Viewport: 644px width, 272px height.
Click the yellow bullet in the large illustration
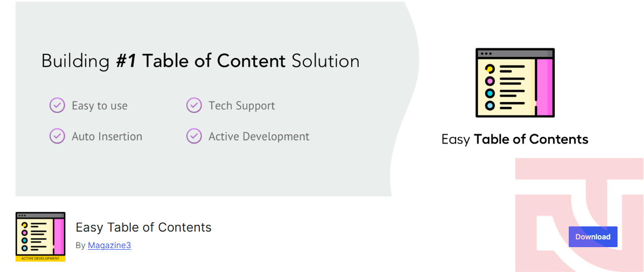pyautogui.click(x=489, y=69)
